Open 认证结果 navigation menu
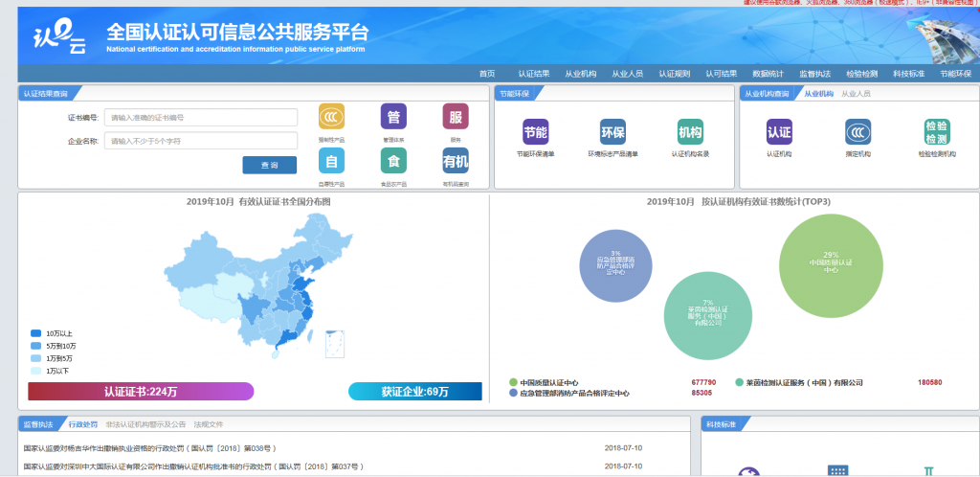Image resolution: width=980 pixels, height=477 pixels. pos(534,74)
